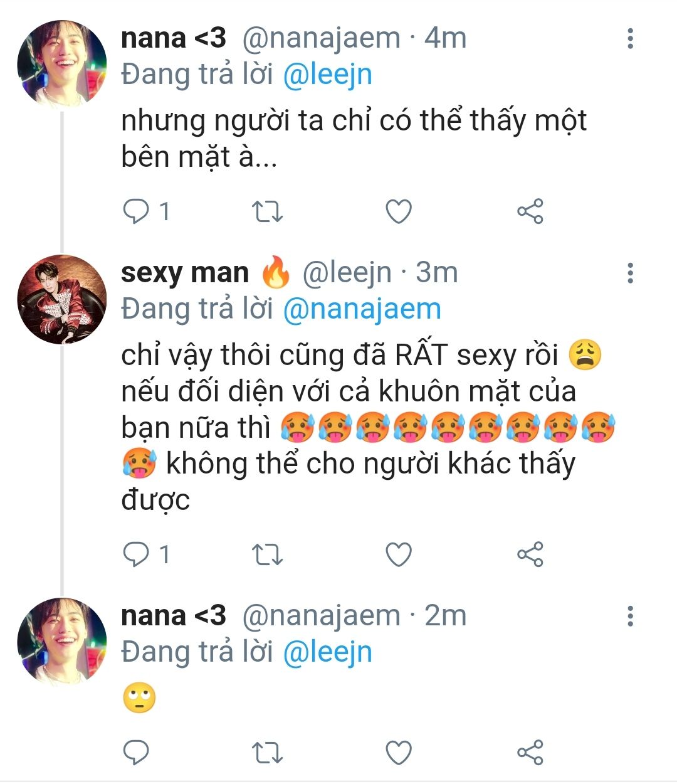Like nana's eye-roll emoji tweet
The height and width of the screenshot is (784, 677).
click(398, 752)
